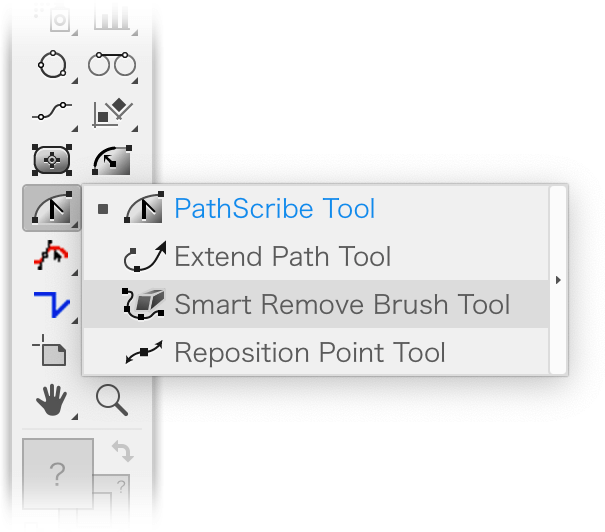Select the tangent circles tool

[x=112, y=64]
